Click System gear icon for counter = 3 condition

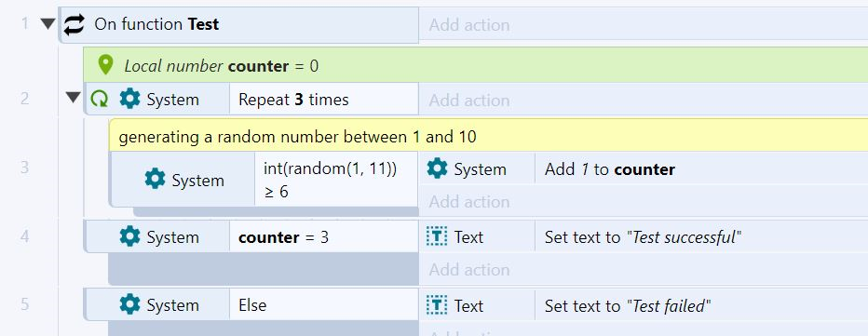[x=129, y=236]
